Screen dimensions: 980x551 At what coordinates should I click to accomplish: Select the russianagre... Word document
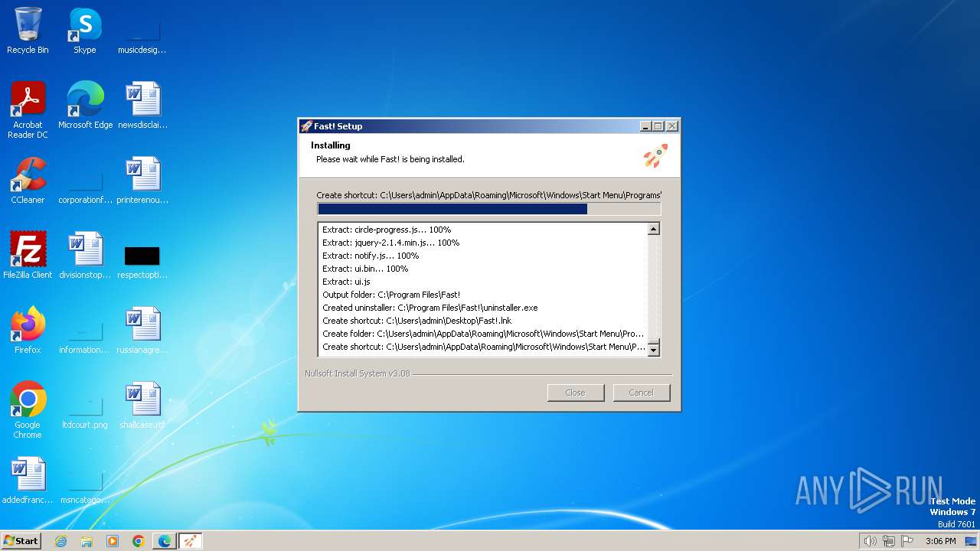pos(142,331)
